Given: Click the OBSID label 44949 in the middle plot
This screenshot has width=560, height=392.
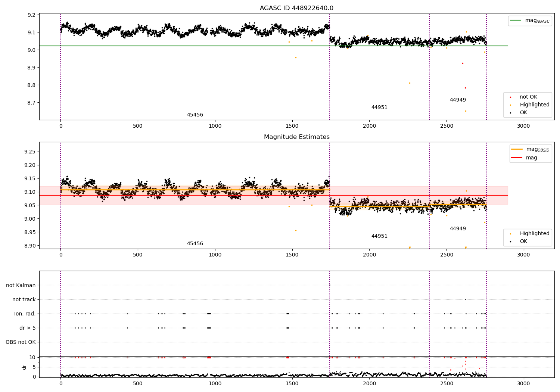Looking at the screenshot, I should pos(458,229).
